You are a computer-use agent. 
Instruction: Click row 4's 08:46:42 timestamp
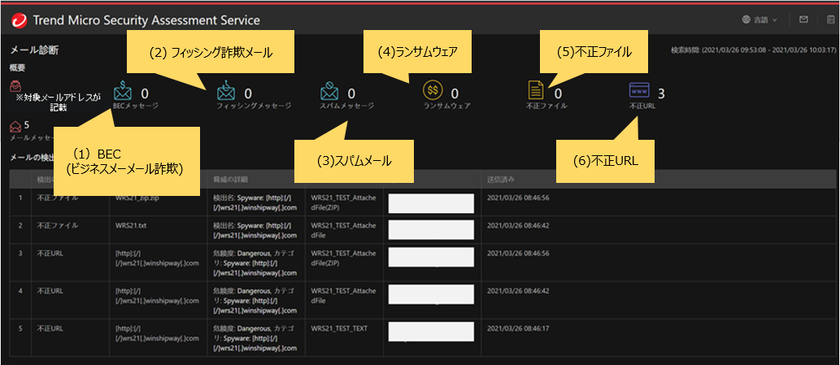[518, 291]
